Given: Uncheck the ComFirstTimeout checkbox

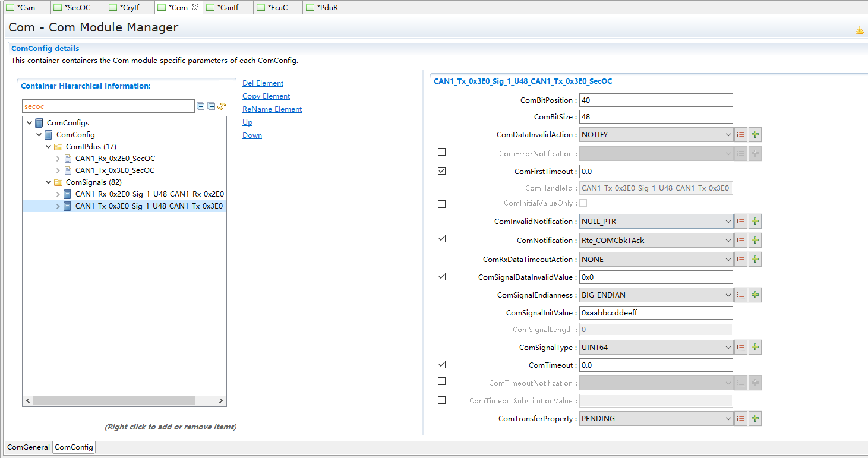Looking at the screenshot, I should (x=441, y=171).
